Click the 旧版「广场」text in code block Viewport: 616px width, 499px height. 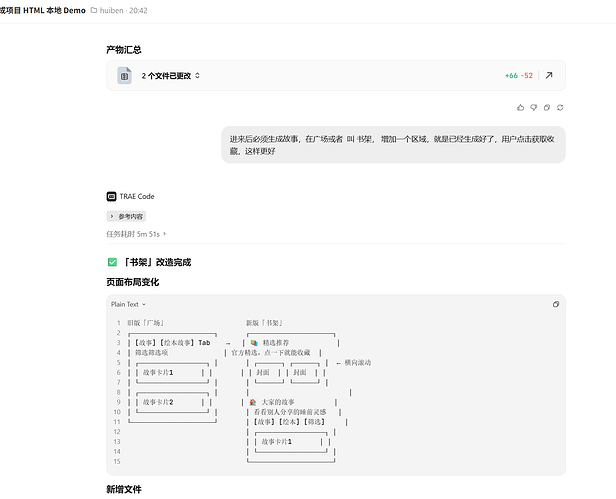[x=146, y=323]
